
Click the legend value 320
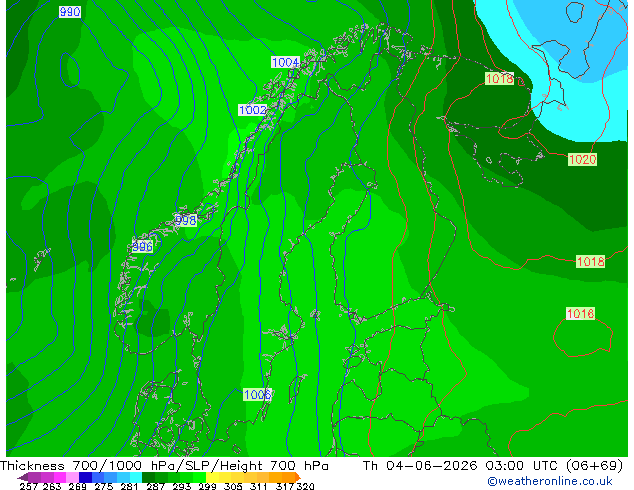pos(305,486)
